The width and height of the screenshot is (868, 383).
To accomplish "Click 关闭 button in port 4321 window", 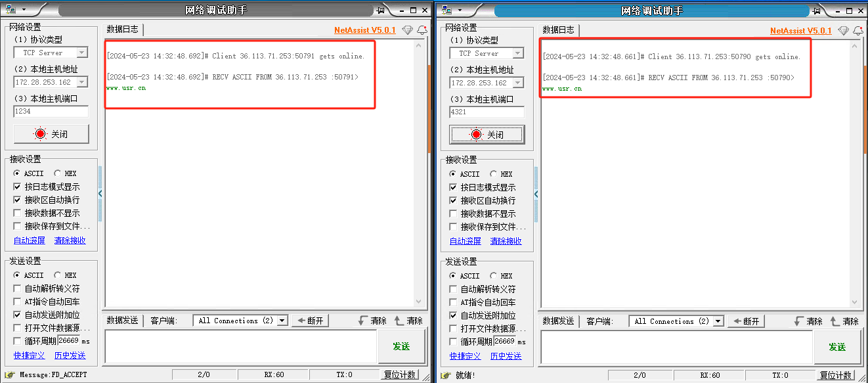I will (487, 134).
